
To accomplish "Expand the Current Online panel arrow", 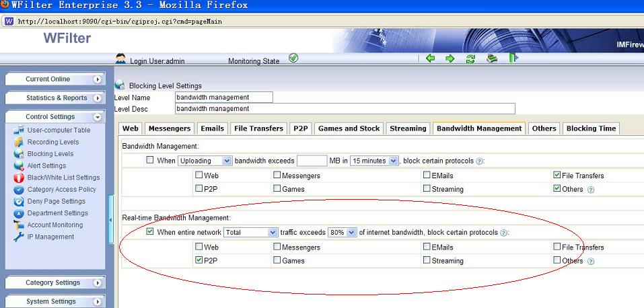I will point(98,79).
